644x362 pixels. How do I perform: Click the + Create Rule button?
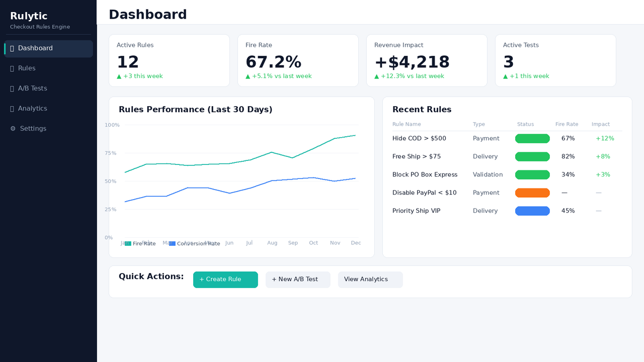[x=225, y=280]
